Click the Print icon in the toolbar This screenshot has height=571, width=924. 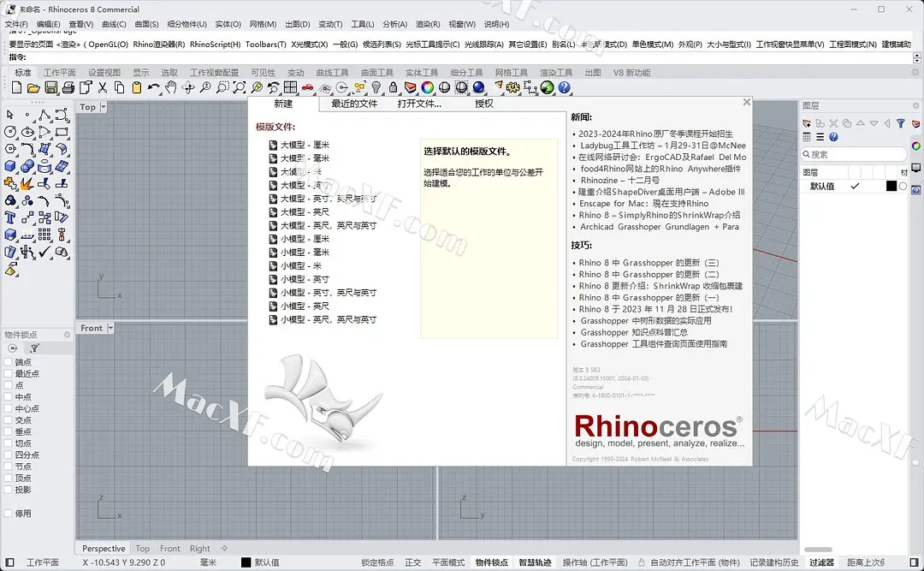pos(68,88)
